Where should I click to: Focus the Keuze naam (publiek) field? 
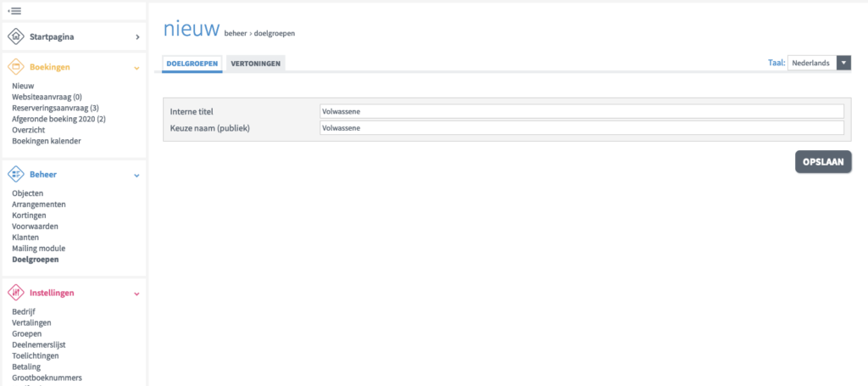[x=581, y=128]
